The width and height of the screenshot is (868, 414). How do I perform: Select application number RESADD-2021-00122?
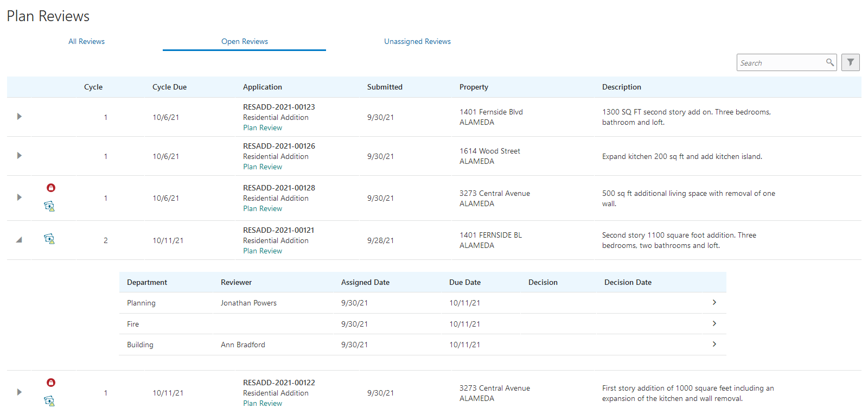click(x=279, y=383)
